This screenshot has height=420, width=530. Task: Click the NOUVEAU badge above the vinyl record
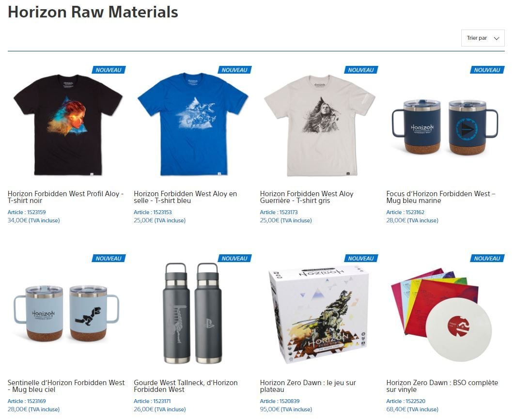[487, 259]
